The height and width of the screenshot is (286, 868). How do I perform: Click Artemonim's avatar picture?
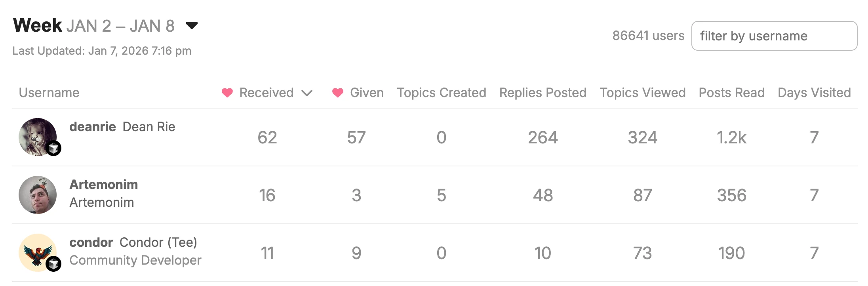[x=38, y=195]
